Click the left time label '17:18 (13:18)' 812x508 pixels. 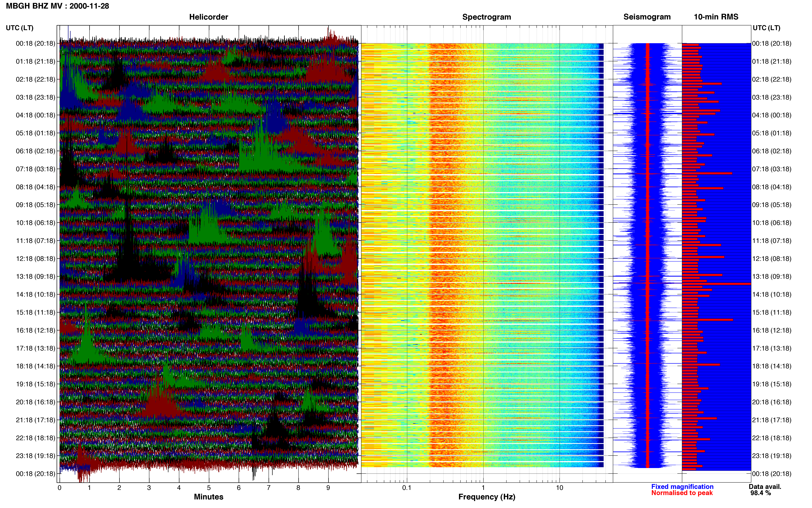[36, 348]
